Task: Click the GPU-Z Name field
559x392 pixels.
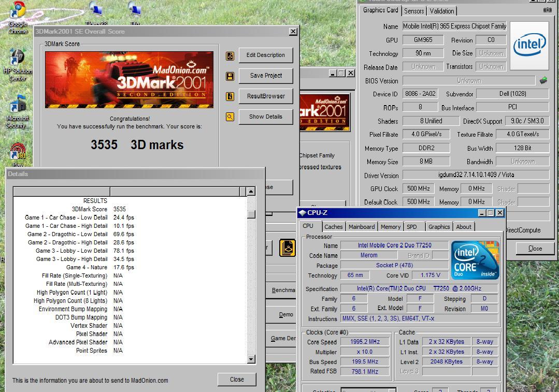Action: tap(454, 26)
